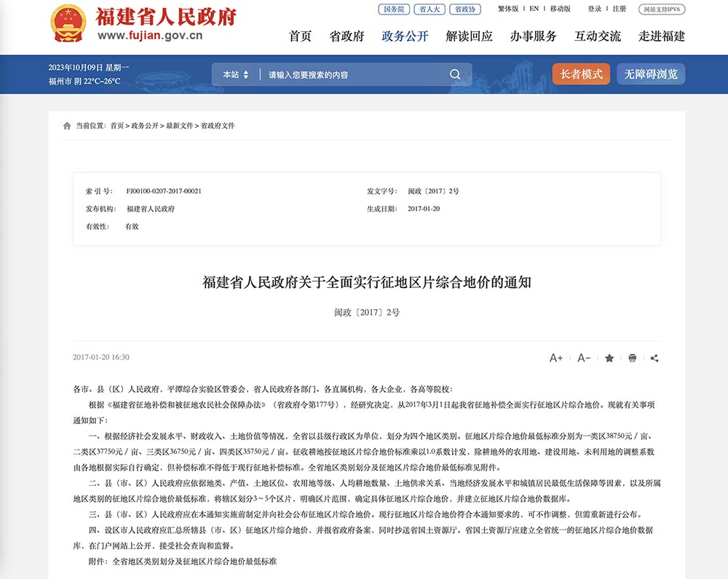Screen dimensions: 728x579
Task: Click the notice title heading
Action: pos(367,282)
